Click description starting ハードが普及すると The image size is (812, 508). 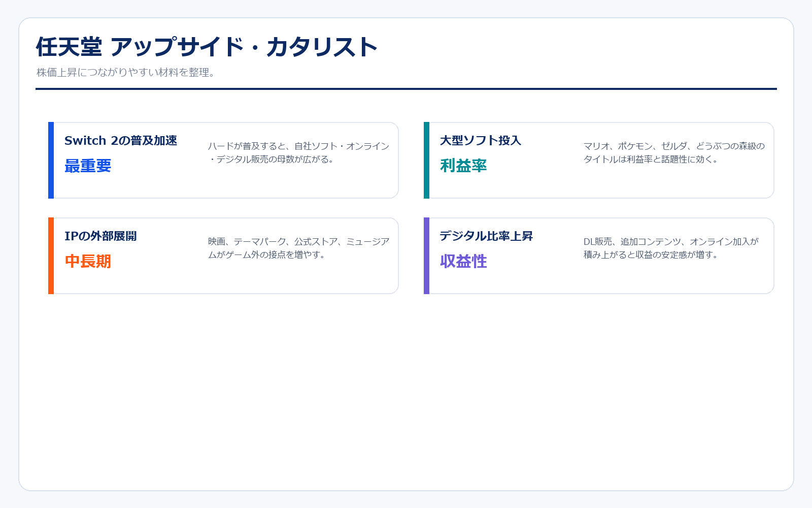coord(298,153)
